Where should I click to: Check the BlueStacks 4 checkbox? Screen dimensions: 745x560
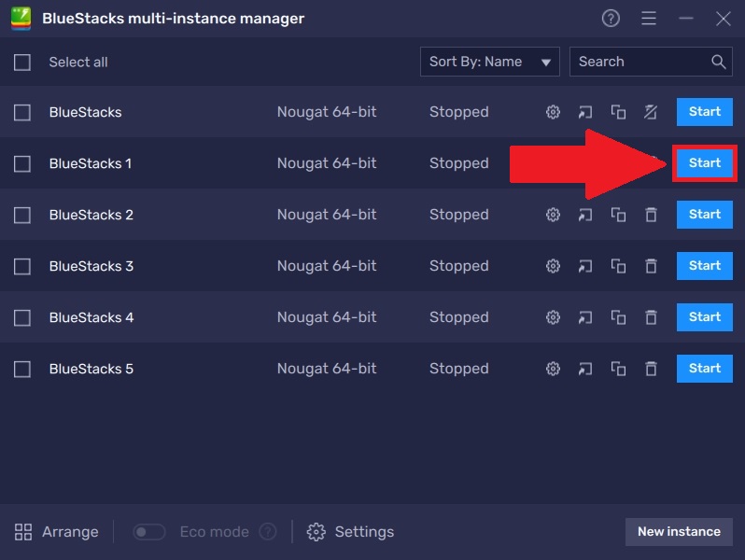tap(22, 317)
